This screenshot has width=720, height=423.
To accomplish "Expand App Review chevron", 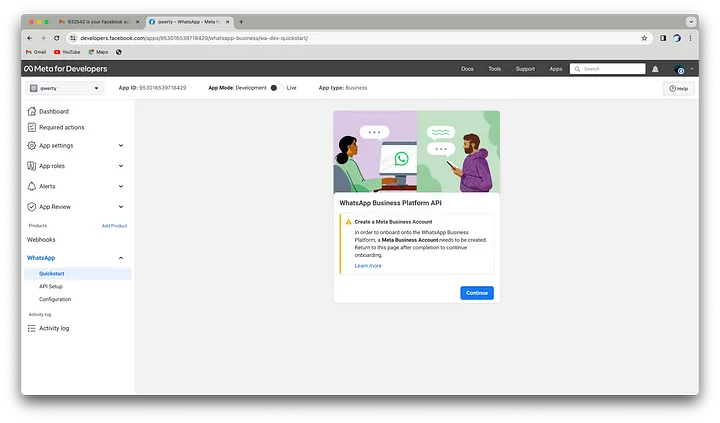I will pyautogui.click(x=121, y=207).
